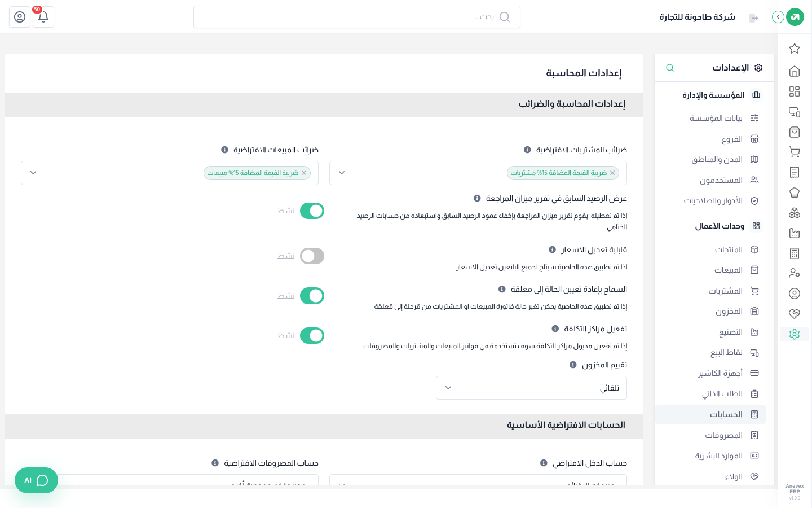Click the logout arrow icon beside company name
This screenshot has height=508, width=812.
pos(753,17)
